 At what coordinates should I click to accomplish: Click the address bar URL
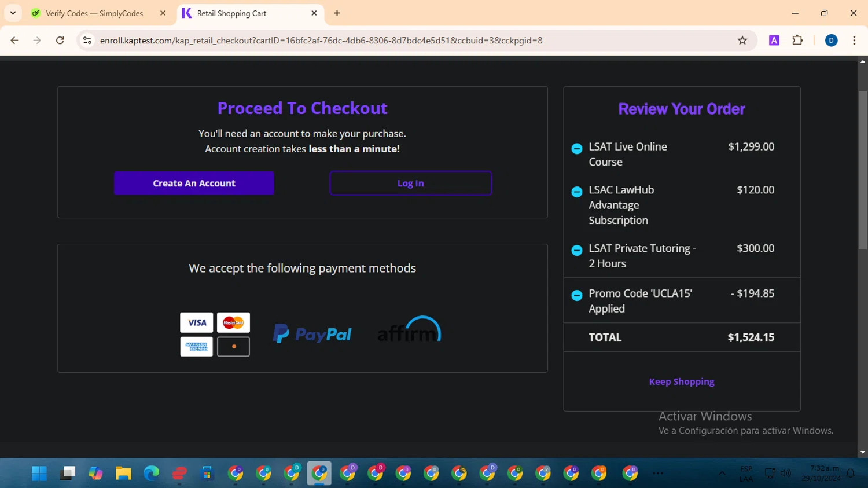(321, 41)
